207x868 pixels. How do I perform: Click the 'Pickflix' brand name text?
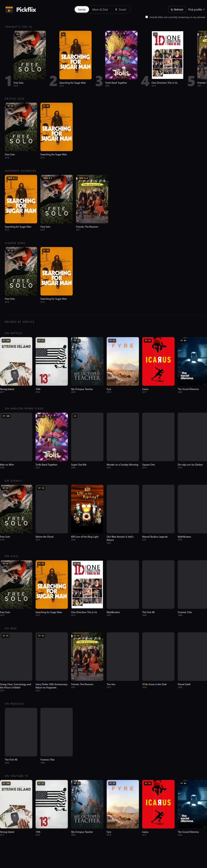coord(26,10)
